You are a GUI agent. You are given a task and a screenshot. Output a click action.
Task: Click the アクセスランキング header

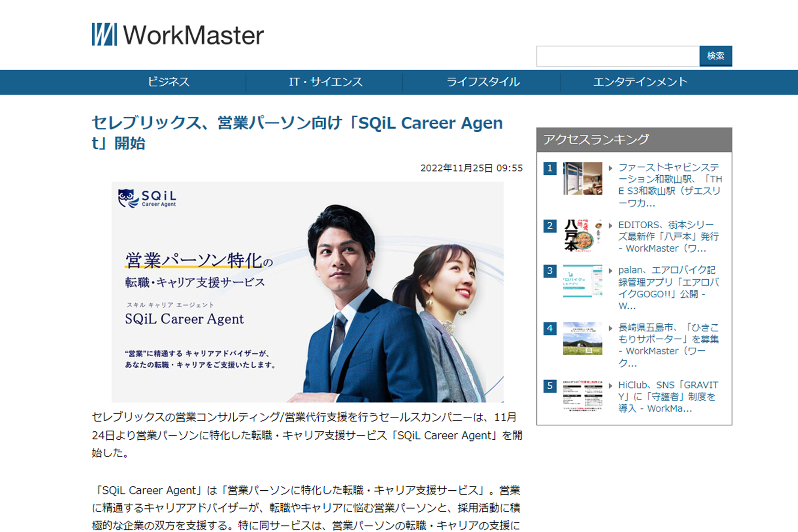[634, 140]
